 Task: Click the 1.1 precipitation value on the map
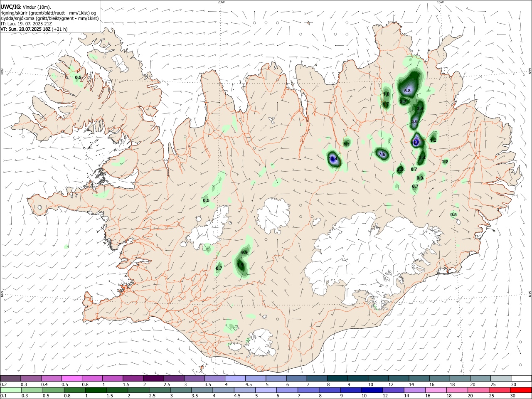[347, 144]
